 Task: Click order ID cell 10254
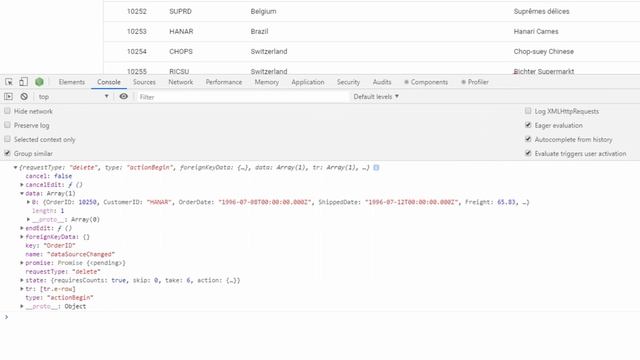pyautogui.click(x=137, y=51)
